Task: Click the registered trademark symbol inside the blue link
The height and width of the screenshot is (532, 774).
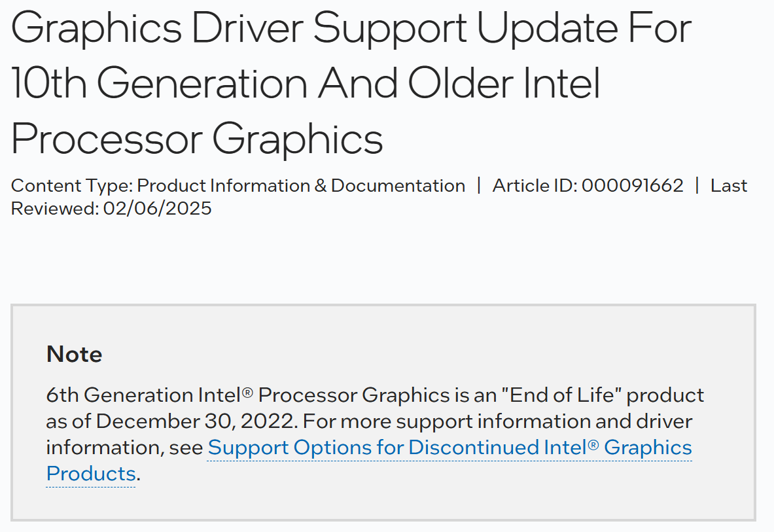Action: click(593, 445)
